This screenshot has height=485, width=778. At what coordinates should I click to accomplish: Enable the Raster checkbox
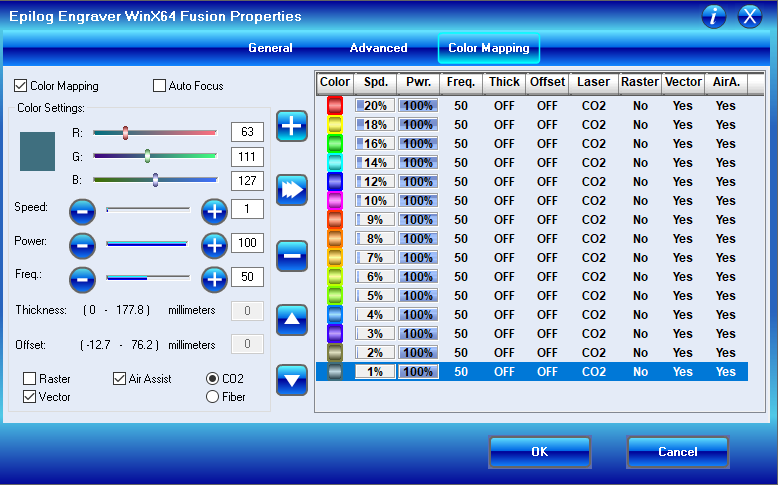point(29,379)
